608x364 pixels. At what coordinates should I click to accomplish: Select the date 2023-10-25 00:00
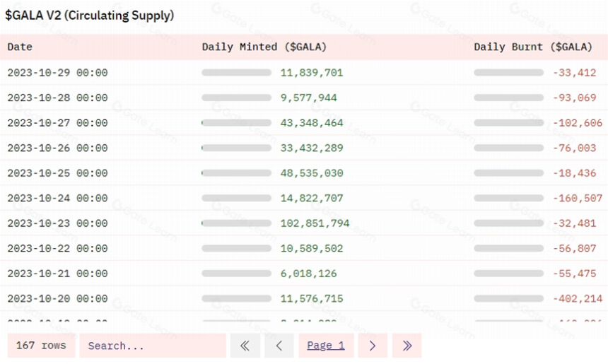tap(57, 173)
